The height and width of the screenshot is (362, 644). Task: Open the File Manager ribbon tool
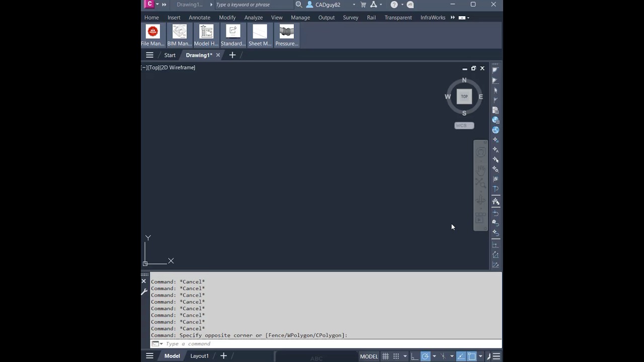coord(152,35)
